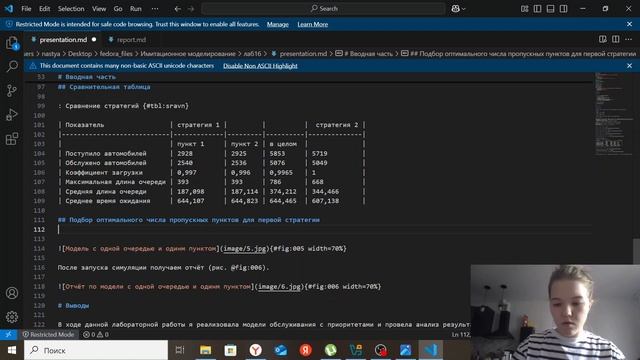Open '# Вводная часть' breadcrumb segment
The width and height of the screenshot is (640, 360).
coord(369,53)
